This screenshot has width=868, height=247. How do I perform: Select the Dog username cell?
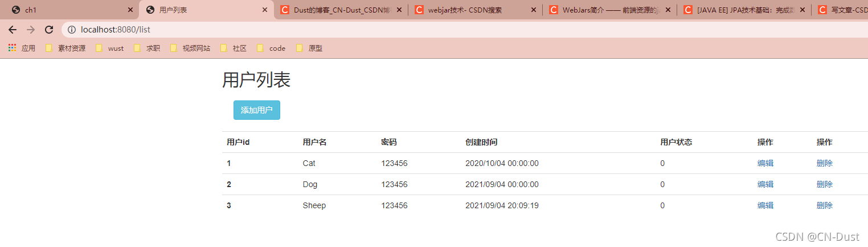click(310, 184)
